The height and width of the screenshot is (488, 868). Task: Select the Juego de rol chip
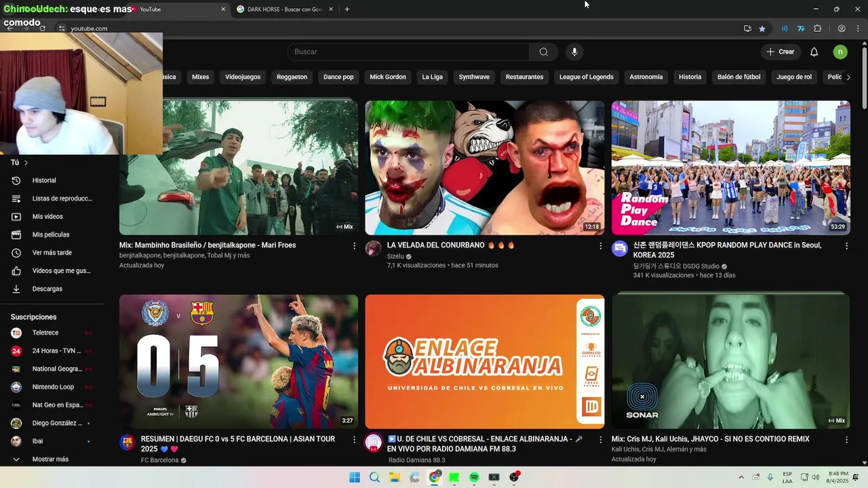(794, 77)
